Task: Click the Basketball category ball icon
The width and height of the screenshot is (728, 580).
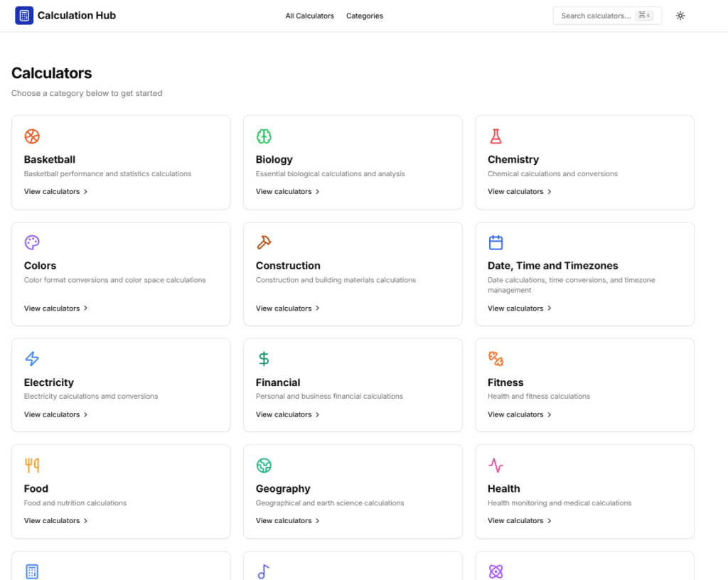Action: [x=32, y=136]
